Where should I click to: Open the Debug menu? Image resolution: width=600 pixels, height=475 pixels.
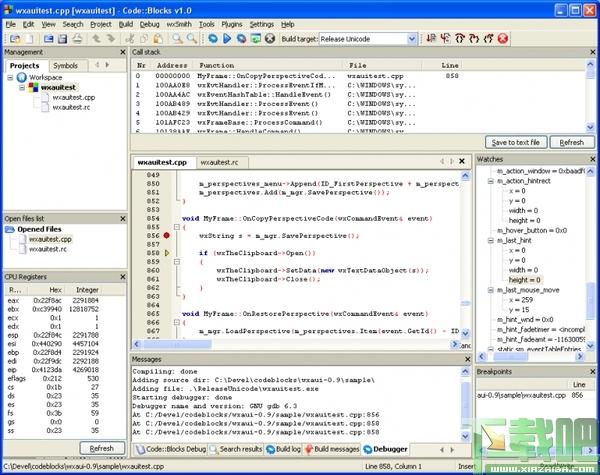pos(149,24)
